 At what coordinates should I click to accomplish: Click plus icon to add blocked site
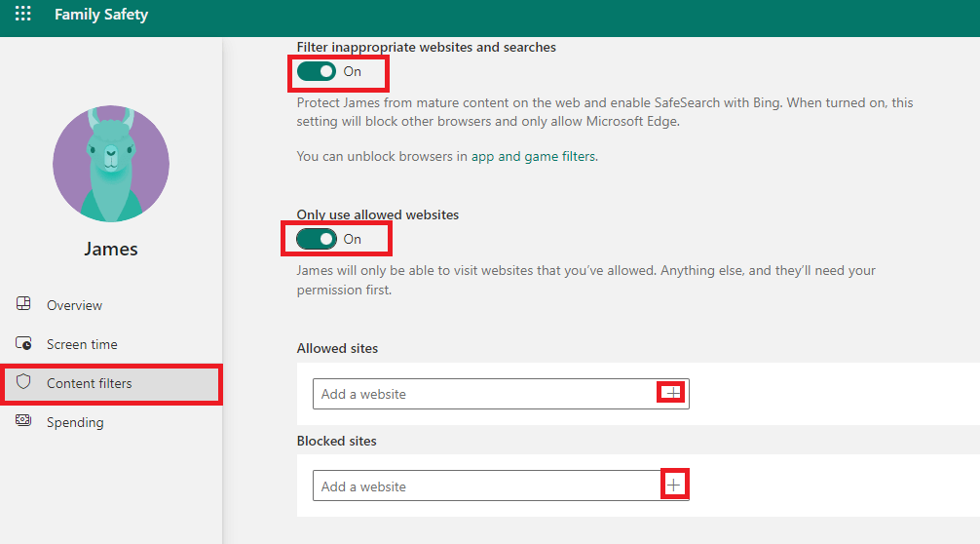[674, 485]
